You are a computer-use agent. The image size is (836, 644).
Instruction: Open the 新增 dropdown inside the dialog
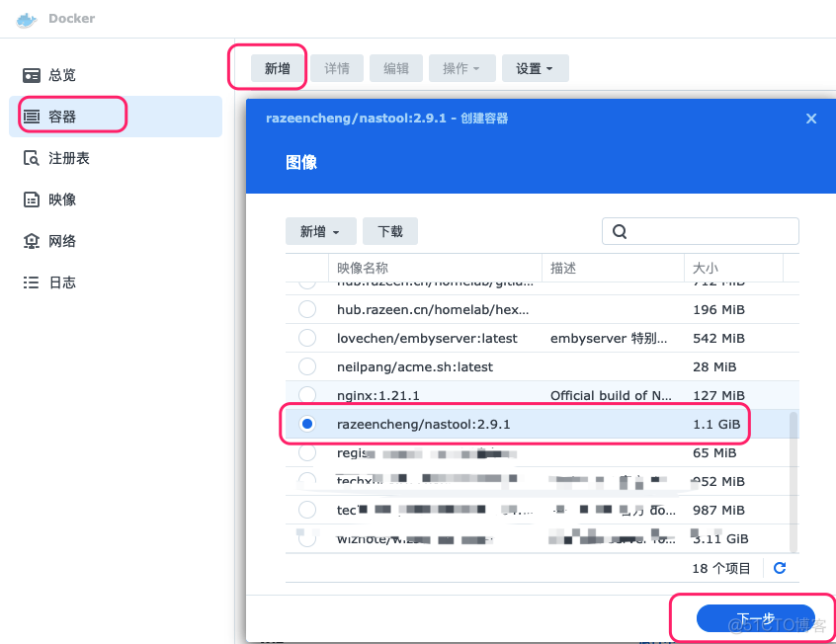coord(320,230)
